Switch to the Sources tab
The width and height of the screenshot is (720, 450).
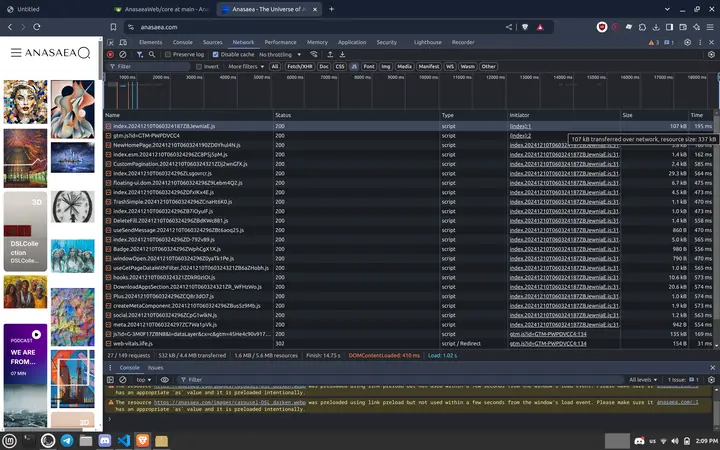212,42
